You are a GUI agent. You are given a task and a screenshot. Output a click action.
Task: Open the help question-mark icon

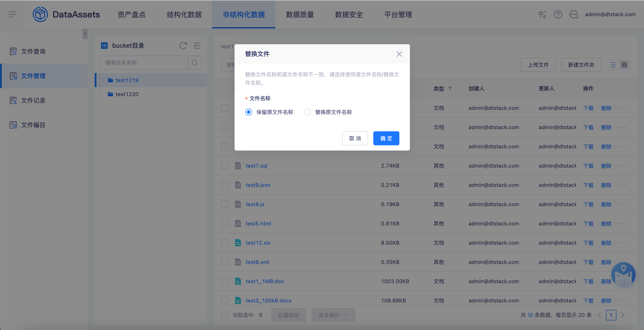pos(558,14)
